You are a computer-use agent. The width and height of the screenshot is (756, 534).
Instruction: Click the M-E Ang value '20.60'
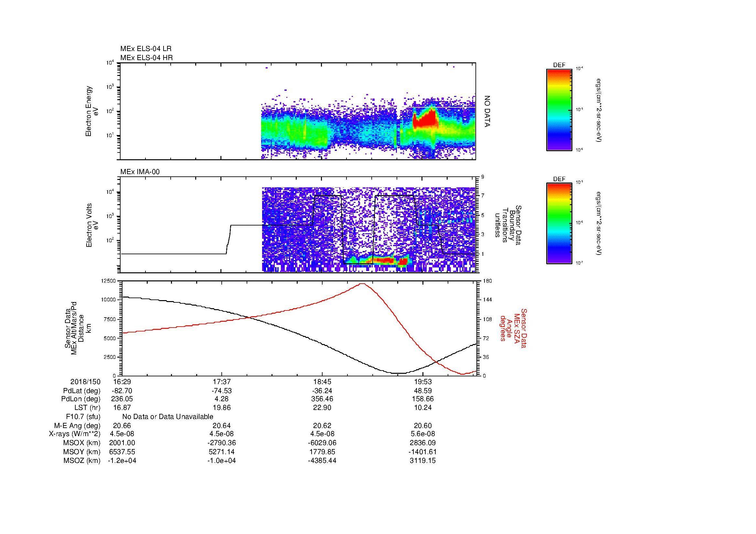pos(423,425)
